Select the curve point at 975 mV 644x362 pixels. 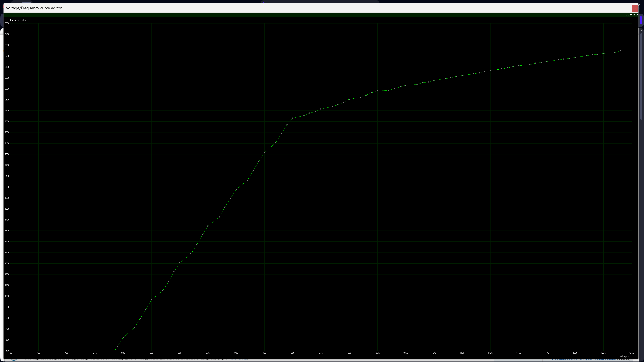click(x=321, y=109)
